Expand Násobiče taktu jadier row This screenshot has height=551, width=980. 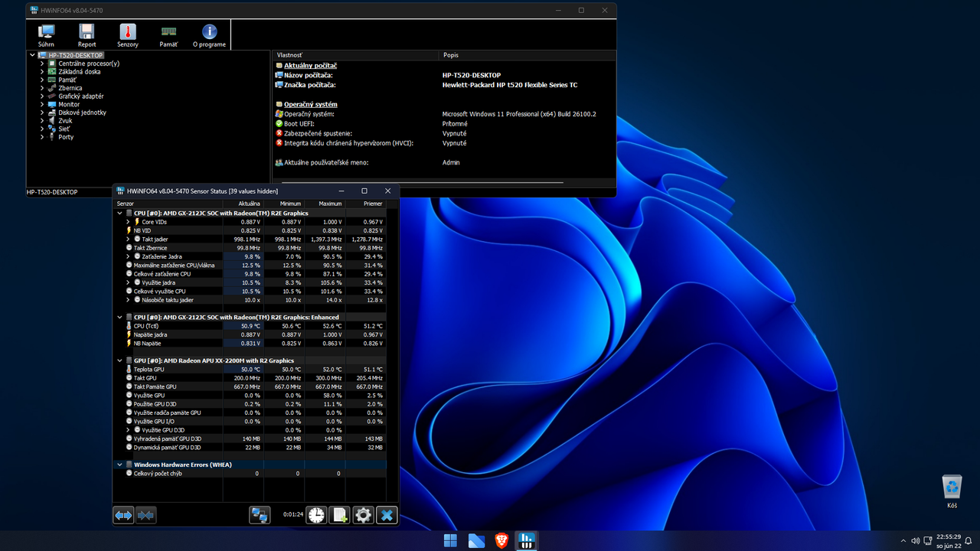[x=128, y=300]
